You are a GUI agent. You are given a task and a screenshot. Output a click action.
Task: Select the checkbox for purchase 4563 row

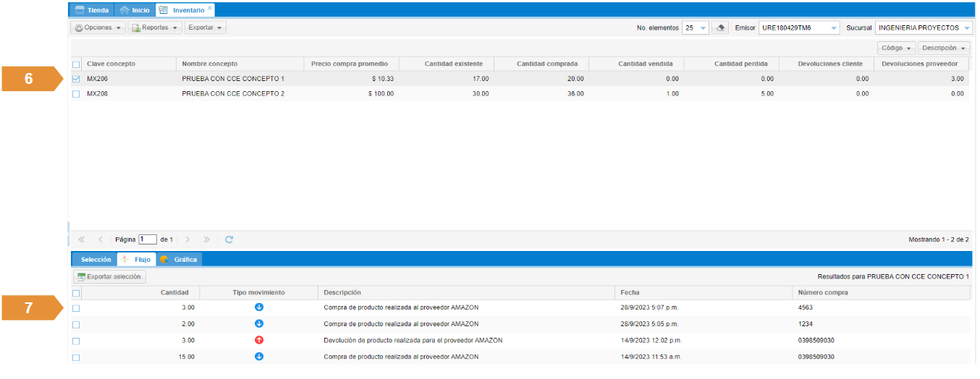click(x=76, y=308)
